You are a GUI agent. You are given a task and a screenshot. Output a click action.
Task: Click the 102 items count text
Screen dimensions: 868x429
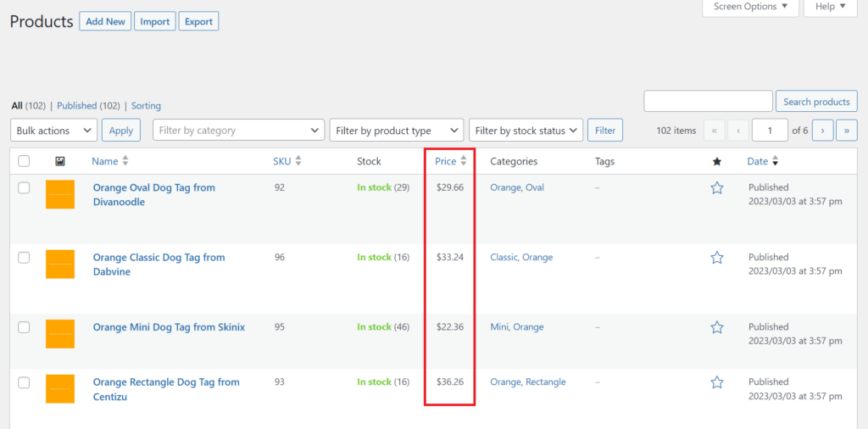(x=676, y=131)
